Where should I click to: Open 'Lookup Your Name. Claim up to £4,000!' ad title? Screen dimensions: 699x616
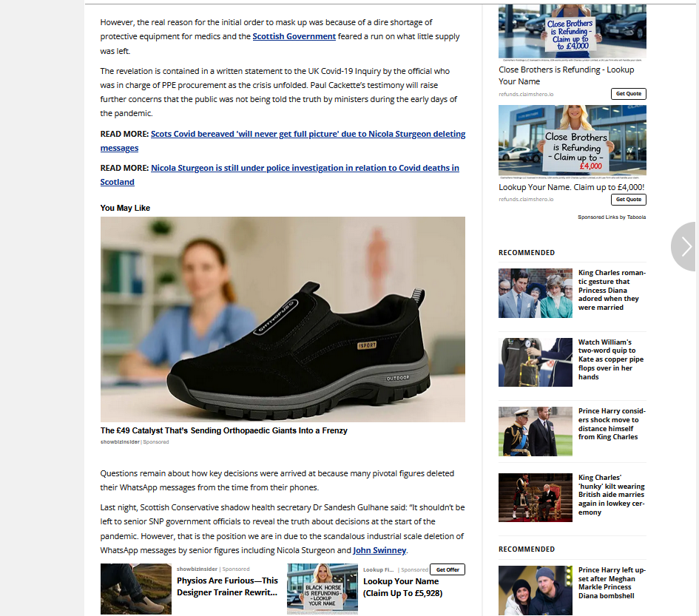click(x=572, y=187)
